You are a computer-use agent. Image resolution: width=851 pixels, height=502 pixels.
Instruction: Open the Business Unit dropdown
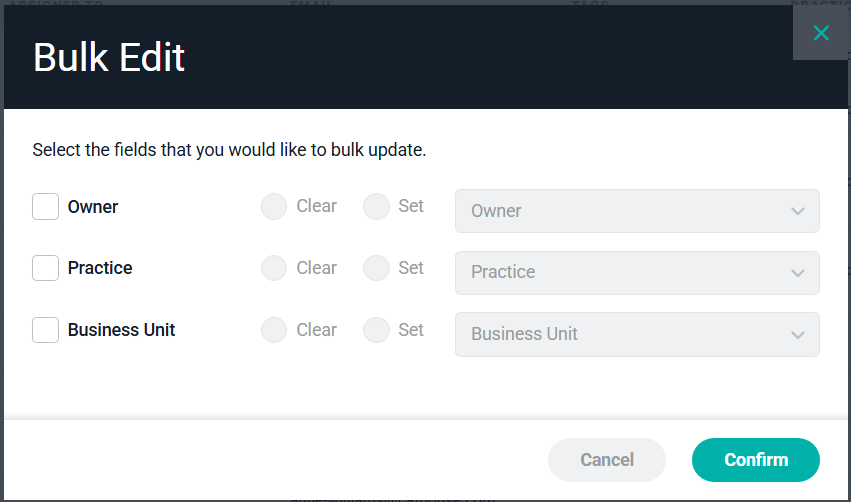point(637,334)
